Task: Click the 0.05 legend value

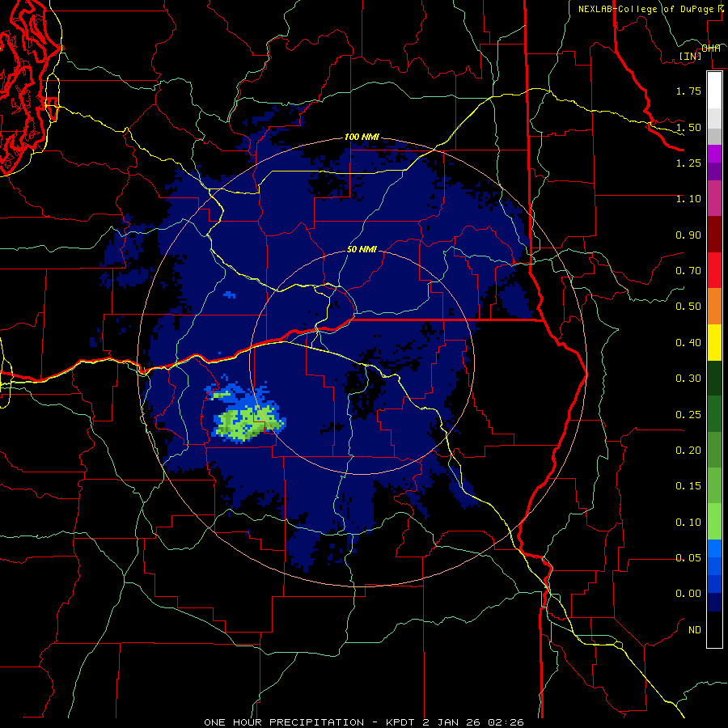Action: (x=688, y=558)
